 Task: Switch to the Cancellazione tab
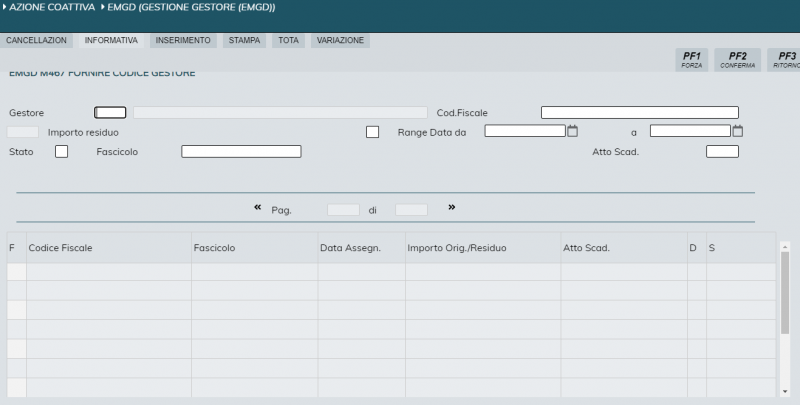pyautogui.click(x=37, y=41)
